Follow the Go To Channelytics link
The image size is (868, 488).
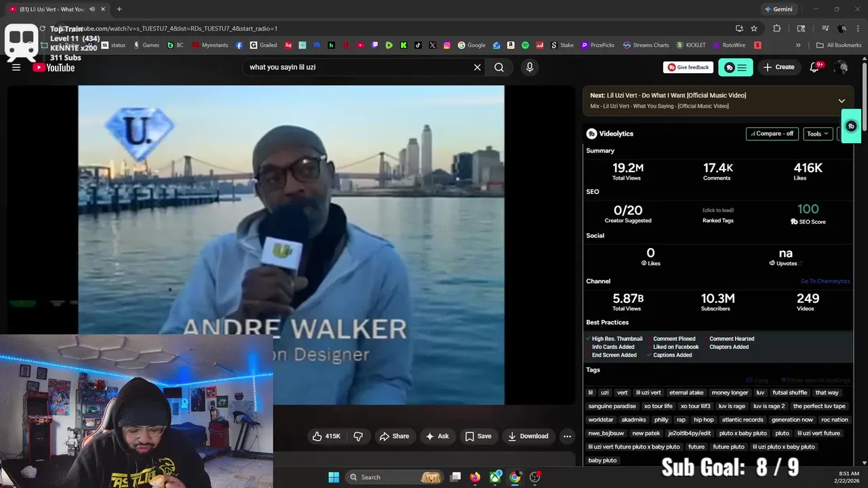point(825,281)
